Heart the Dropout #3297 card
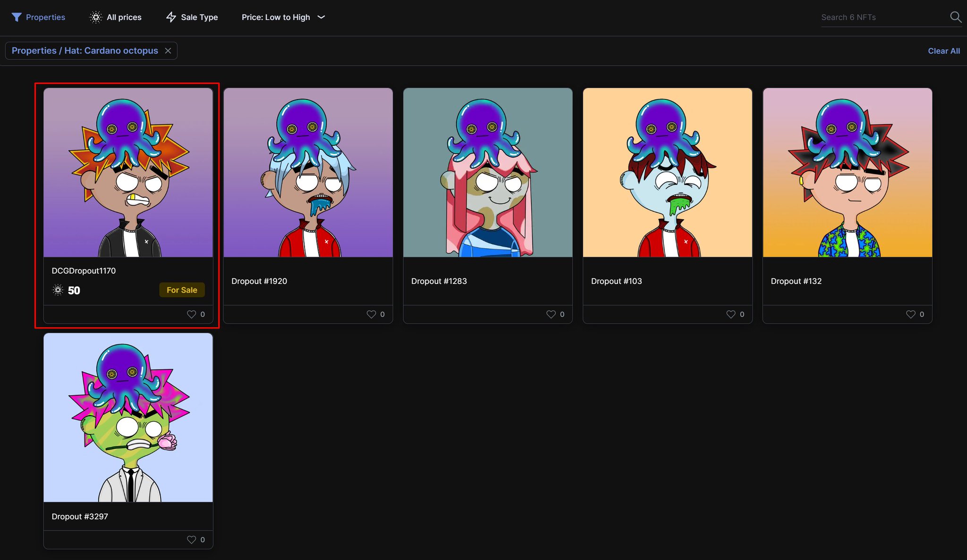 (x=191, y=540)
